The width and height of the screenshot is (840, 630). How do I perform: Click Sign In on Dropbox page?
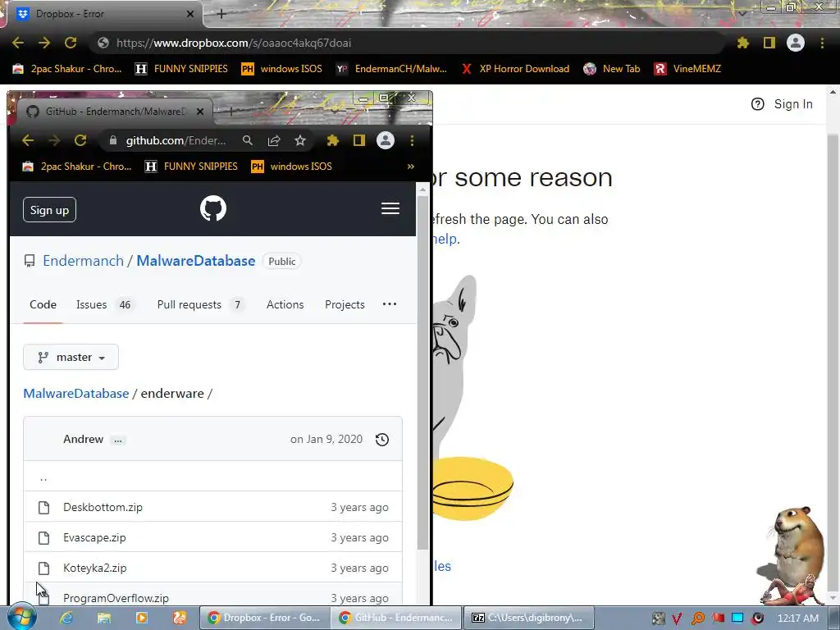coord(793,104)
